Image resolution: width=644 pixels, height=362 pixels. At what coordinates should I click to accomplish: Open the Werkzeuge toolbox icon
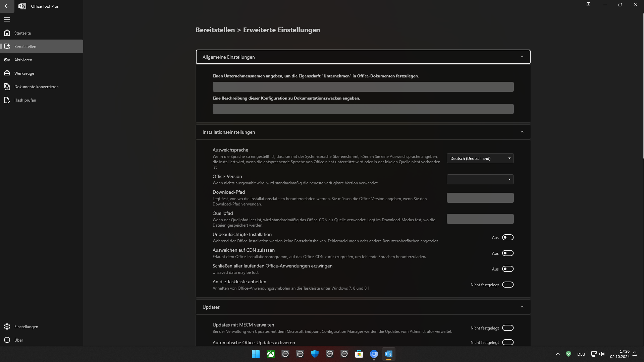[7, 73]
